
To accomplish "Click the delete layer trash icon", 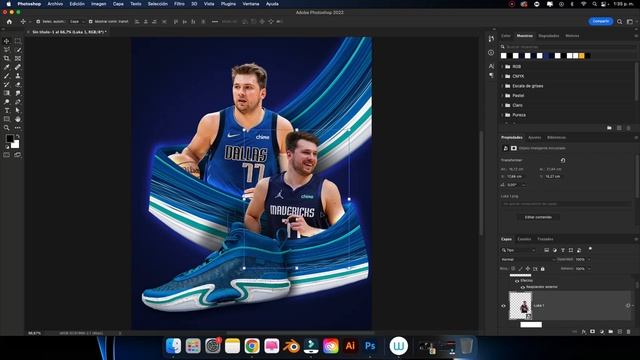I will coord(629,332).
